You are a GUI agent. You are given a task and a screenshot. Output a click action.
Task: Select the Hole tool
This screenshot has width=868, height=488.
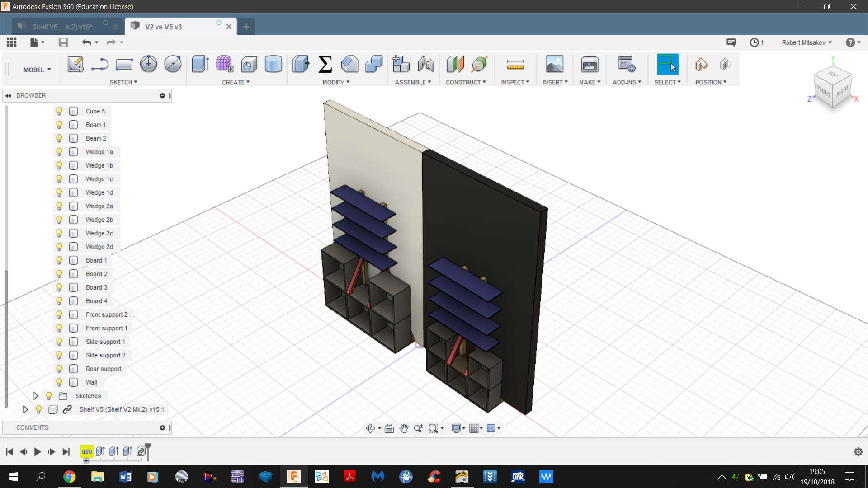click(x=249, y=65)
